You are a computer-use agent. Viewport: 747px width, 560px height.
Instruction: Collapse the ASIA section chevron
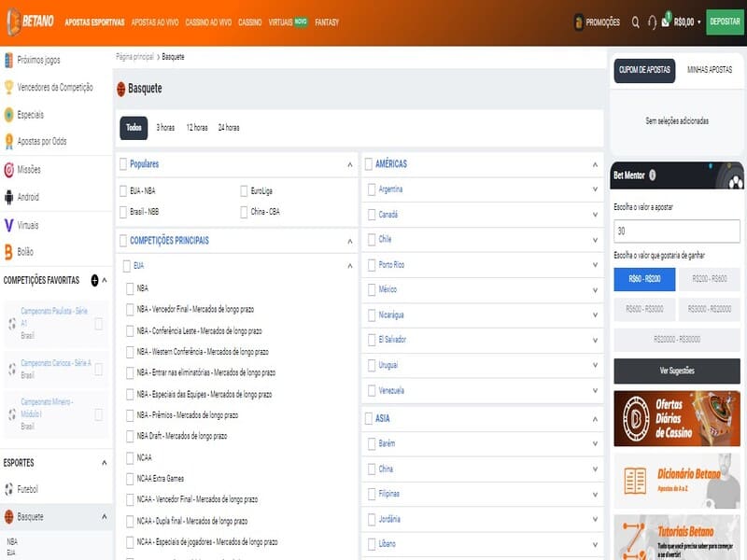(595, 419)
